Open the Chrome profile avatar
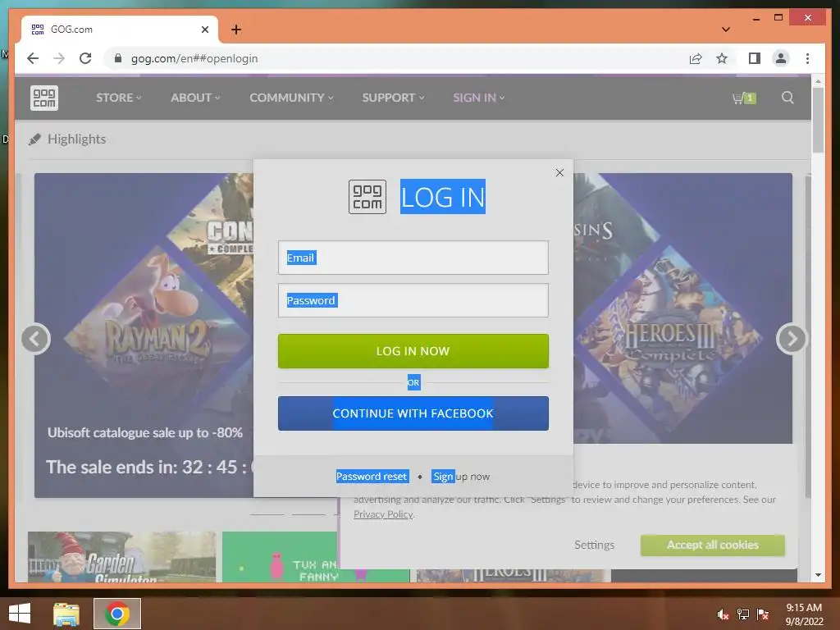The image size is (840, 630). pos(781,58)
